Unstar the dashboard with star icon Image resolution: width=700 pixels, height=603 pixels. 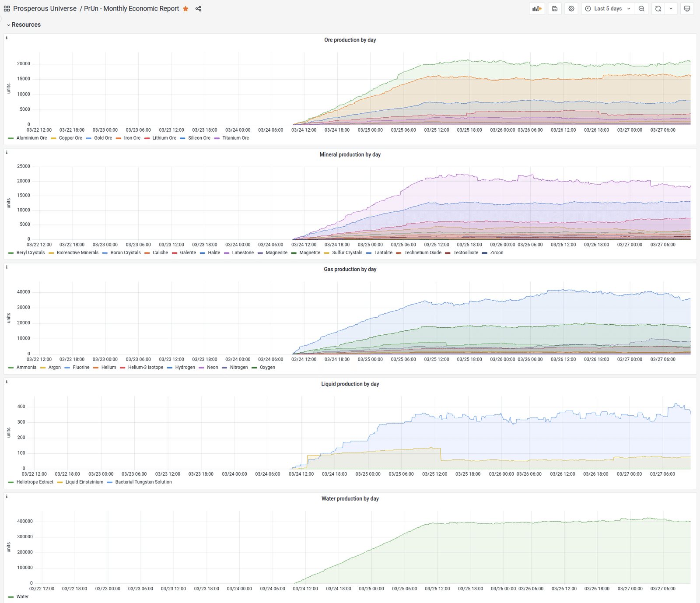185,9
